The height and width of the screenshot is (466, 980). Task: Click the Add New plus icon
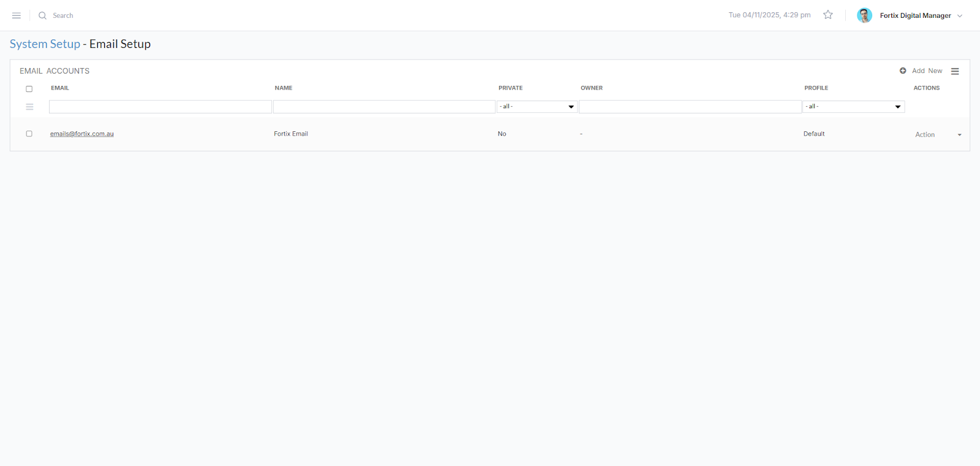tap(903, 71)
